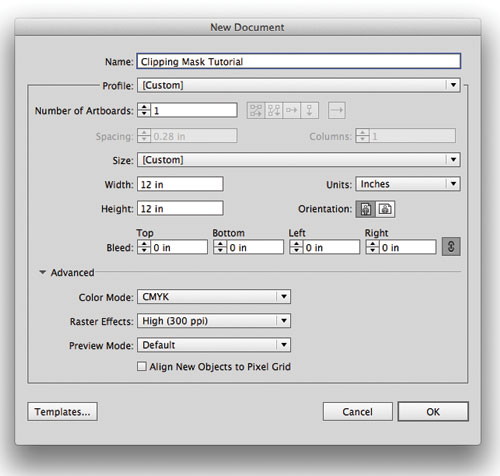The height and width of the screenshot is (476, 500).
Task: Enable Align New Objects to Pixel Grid
Action: coord(142,367)
